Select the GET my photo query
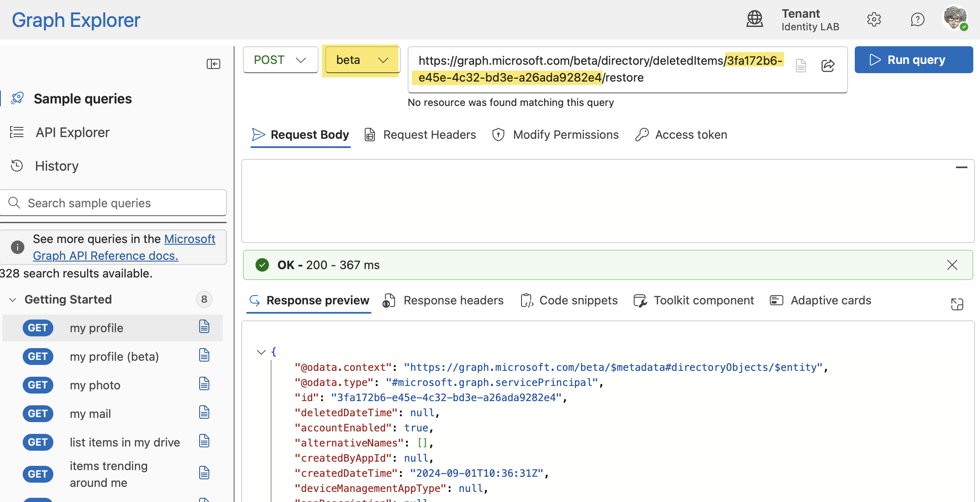980x502 pixels. [113, 385]
